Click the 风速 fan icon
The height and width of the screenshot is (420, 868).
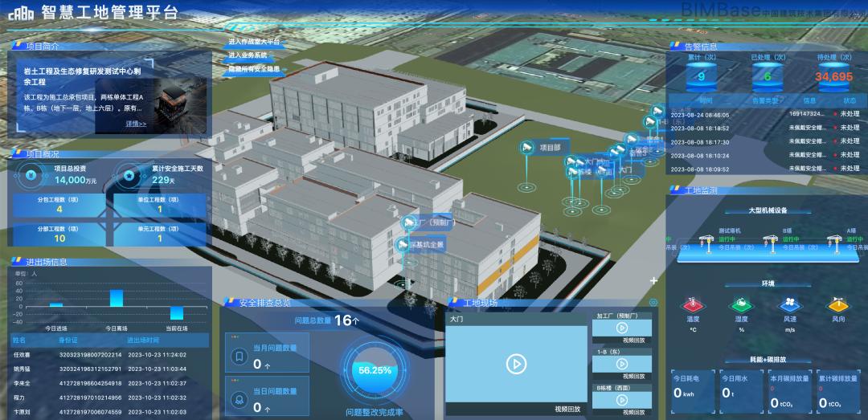[788, 305]
